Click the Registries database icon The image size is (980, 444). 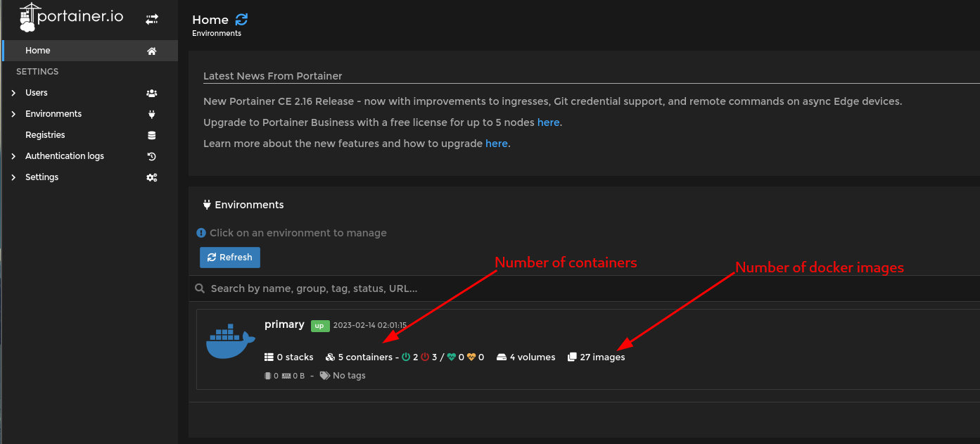click(x=151, y=135)
